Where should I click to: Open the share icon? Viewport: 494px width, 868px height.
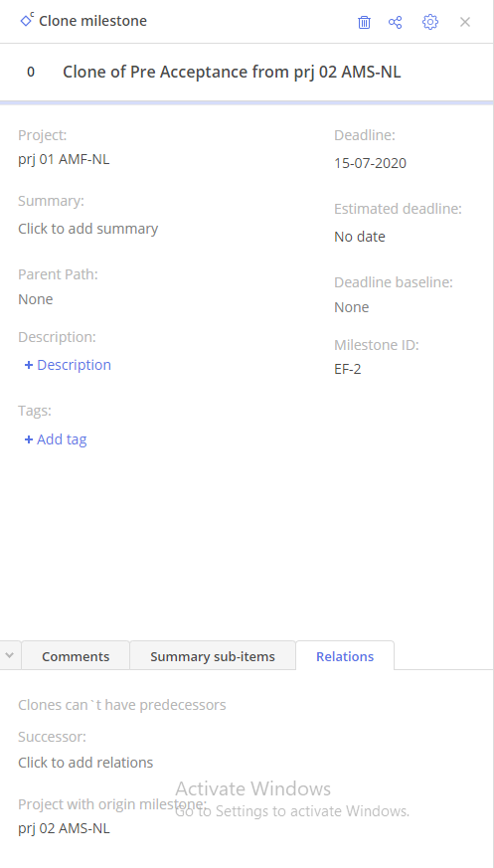[395, 22]
